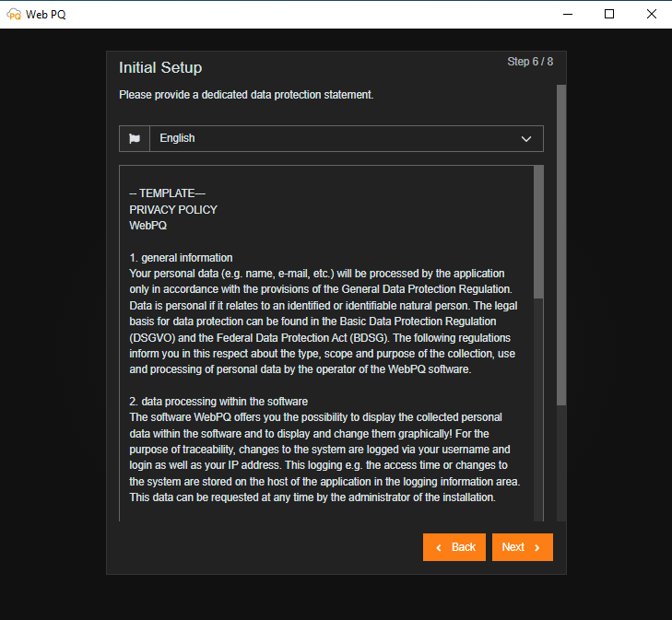The width and height of the screenshot is (672, 620).
Task: Close the Web PQ window
Action: [651, 14]
